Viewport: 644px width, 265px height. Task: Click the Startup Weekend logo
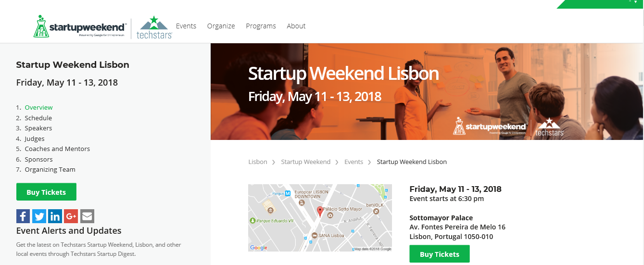tap(80, 26)
